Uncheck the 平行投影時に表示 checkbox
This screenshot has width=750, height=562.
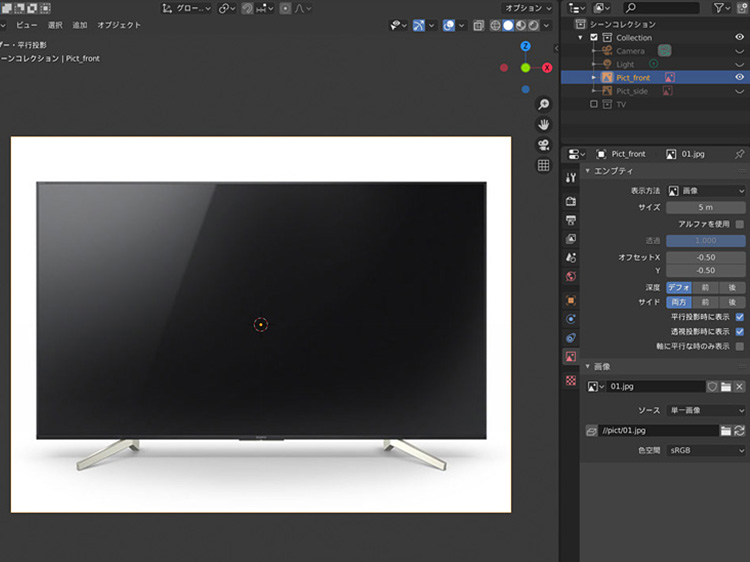pyautogui.click(x=740, y=317)
